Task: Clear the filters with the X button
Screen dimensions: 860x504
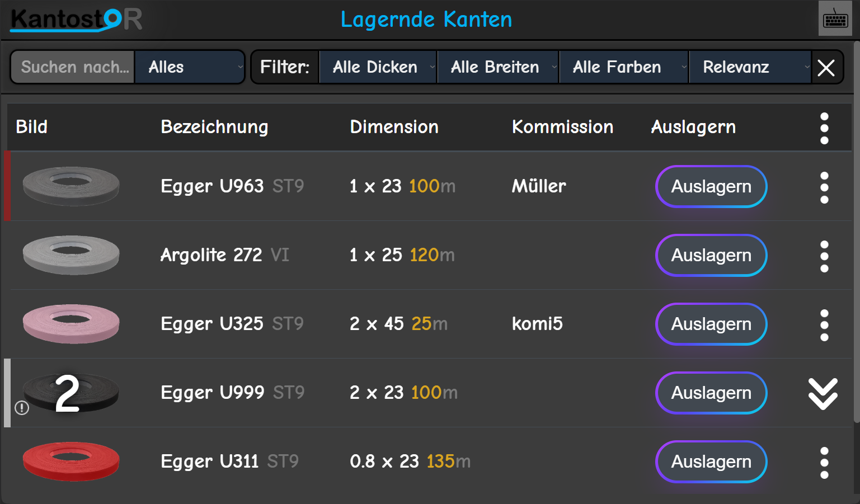Action: point(826,68)
